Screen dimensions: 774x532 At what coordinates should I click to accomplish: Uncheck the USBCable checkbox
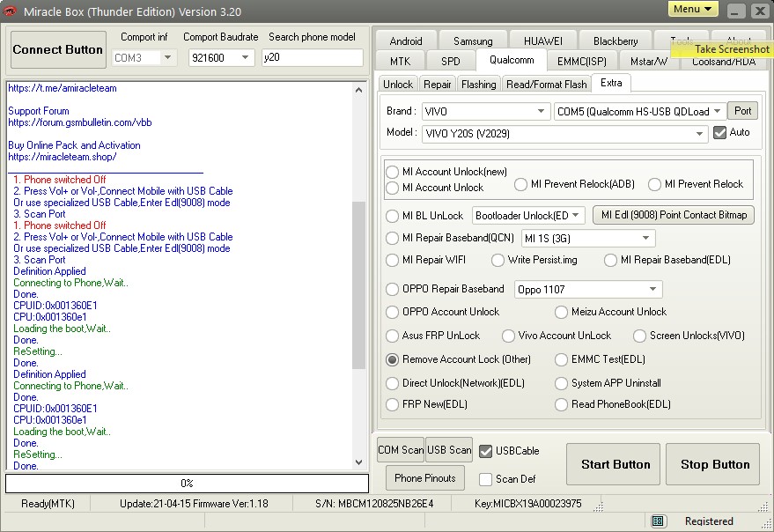(x=486, y=451)
